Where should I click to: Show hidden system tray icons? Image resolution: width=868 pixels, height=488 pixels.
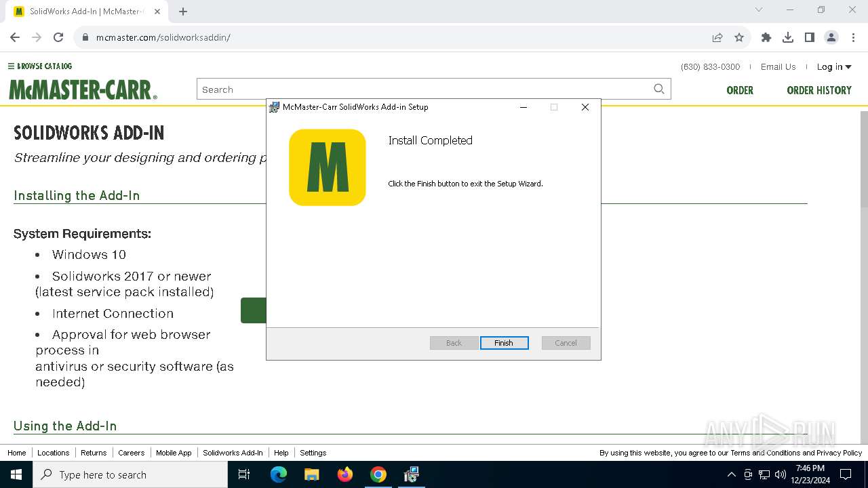pyautogui.click(x=731, y=474)
